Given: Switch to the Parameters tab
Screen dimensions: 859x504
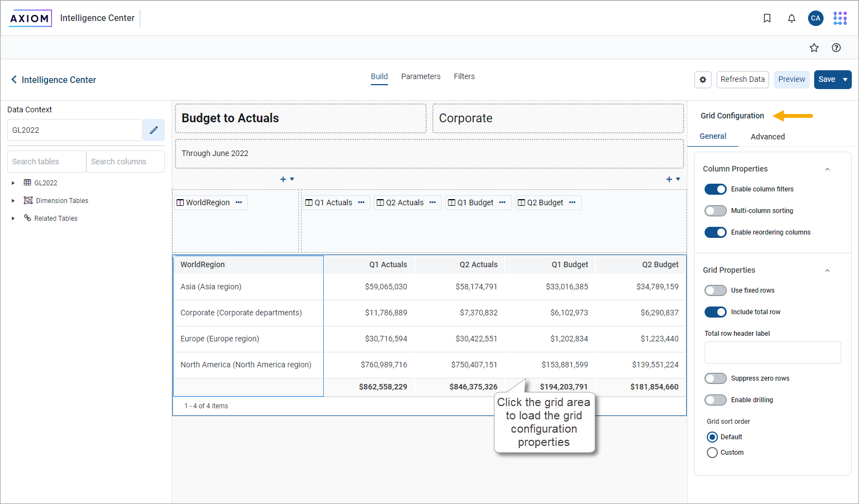Looking at the screenshot, I should click(421, 76).
